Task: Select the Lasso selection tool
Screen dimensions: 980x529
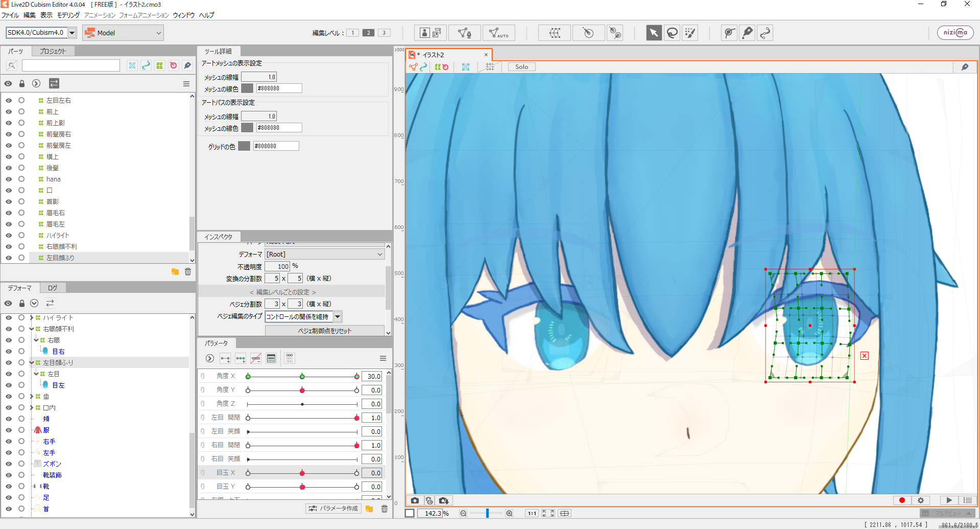Action: [x=672, y=33]
